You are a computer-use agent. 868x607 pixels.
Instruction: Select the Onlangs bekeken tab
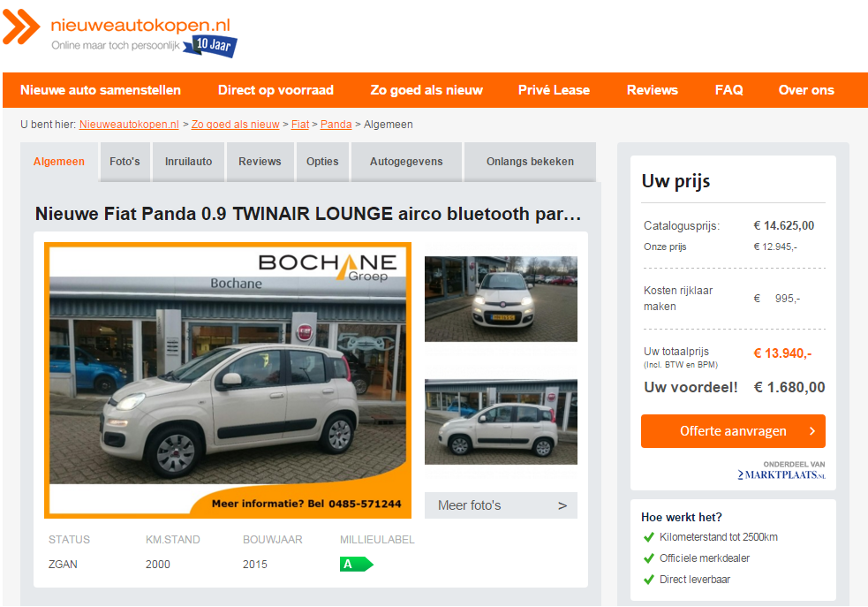point(530,162)
